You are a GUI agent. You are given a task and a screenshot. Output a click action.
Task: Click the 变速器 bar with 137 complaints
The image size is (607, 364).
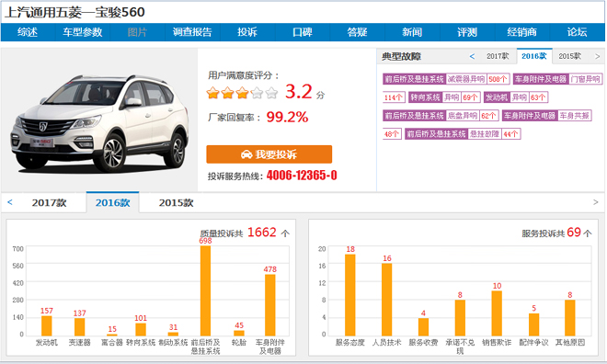coord(80,327)
